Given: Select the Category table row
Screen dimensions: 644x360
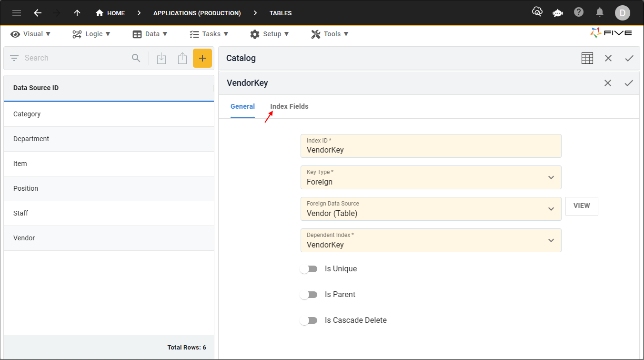Looking at the screenshot, I should pyautogui.click(x=109, y=114).
